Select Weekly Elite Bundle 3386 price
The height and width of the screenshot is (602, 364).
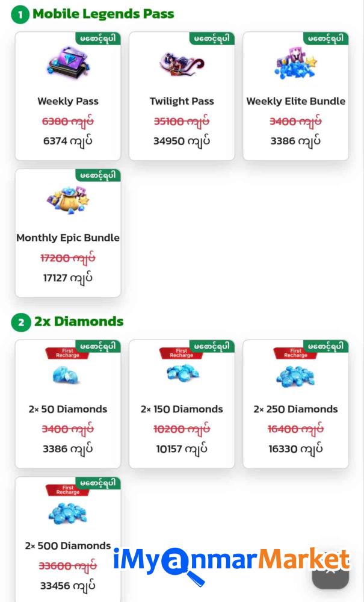pos(295,141)
